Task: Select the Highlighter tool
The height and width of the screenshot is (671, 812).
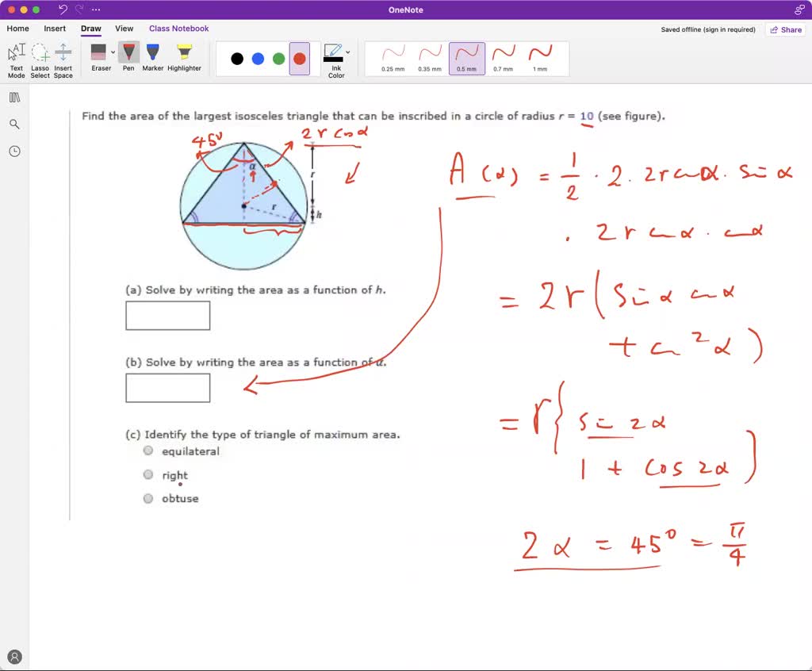Action: coord(184,54)
